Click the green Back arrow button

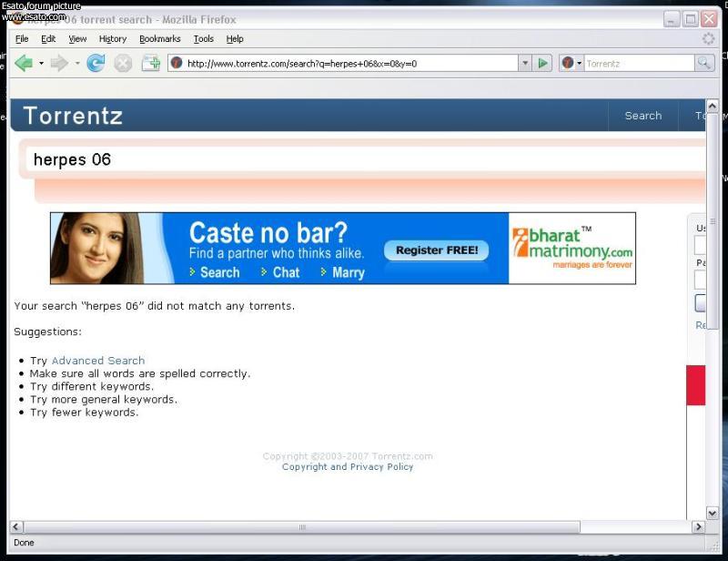tap(24, 63)
